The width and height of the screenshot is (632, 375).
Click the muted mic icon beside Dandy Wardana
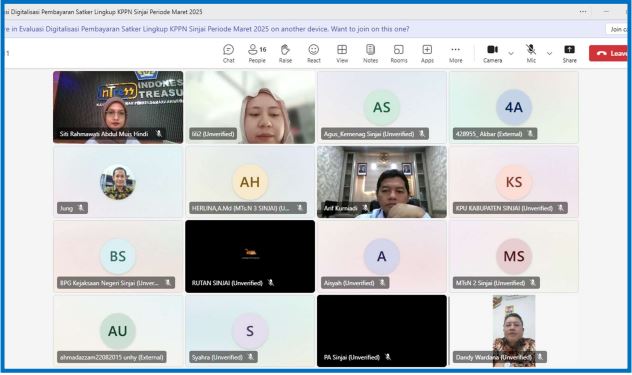click(x=540, y=357)
